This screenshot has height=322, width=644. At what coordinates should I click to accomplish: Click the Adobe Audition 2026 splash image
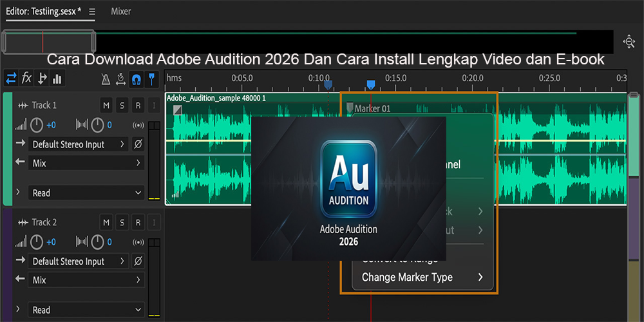pos(348,189)
